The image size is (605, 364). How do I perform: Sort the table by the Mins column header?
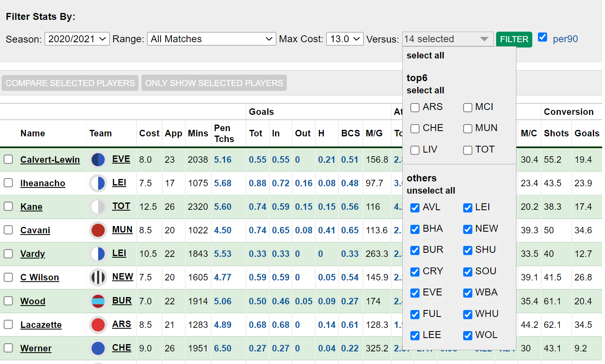198,133
